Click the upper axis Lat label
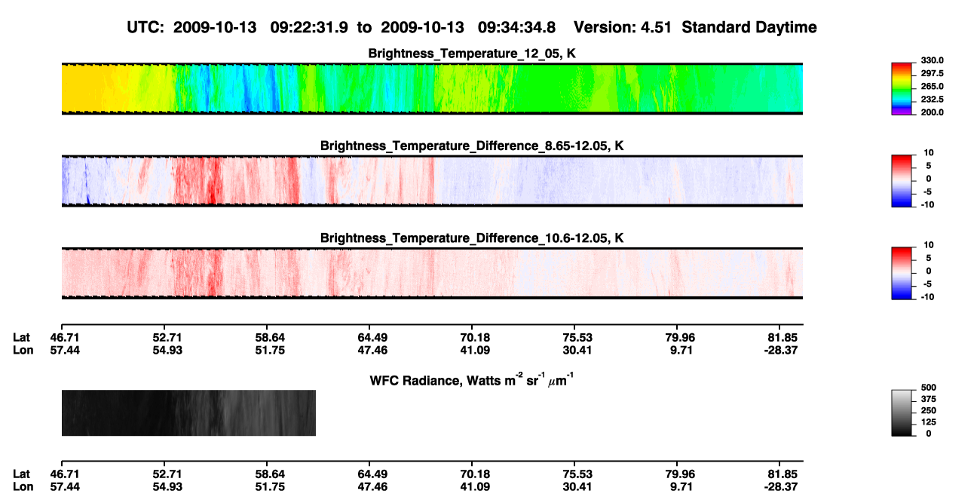The image size is (980, 503). pos(21,337)
